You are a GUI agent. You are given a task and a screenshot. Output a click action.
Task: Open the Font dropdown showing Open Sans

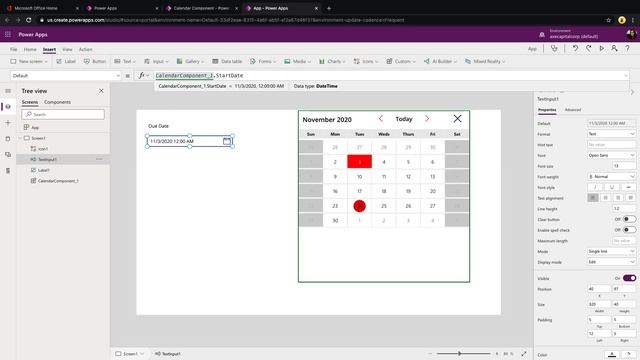click(611, 155)
